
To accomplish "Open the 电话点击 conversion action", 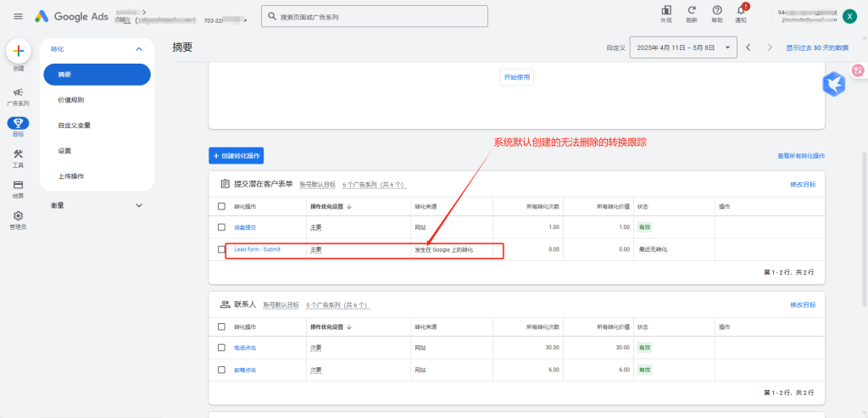I will (x=245, y=348).
